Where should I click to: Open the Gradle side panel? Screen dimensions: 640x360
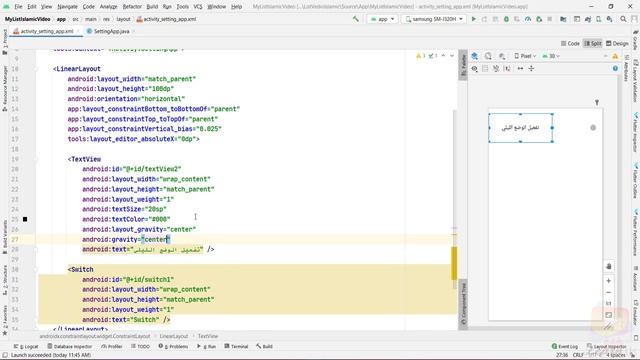coord(635,40)
